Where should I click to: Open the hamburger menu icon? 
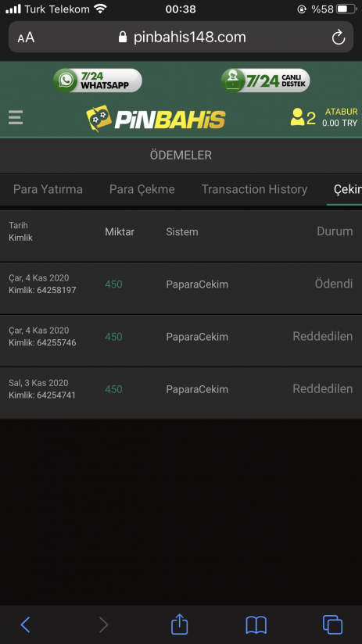click(16, 117)
